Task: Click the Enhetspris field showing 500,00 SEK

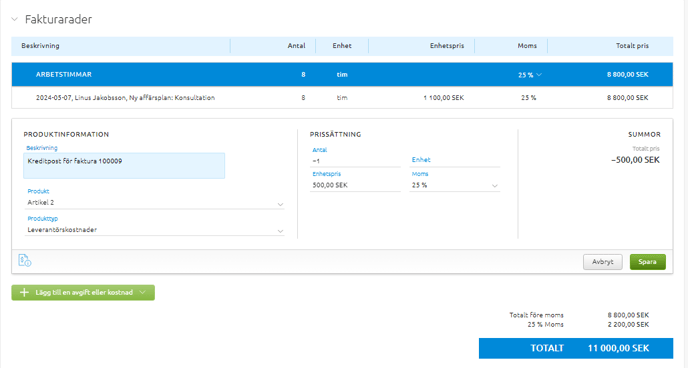Action: click(x=355, y=186)
